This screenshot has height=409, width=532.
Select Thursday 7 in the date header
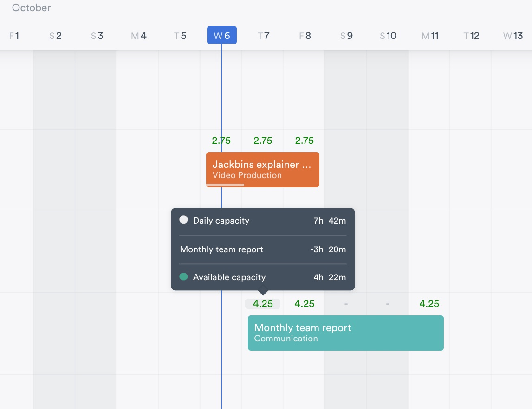click(263, 36)
